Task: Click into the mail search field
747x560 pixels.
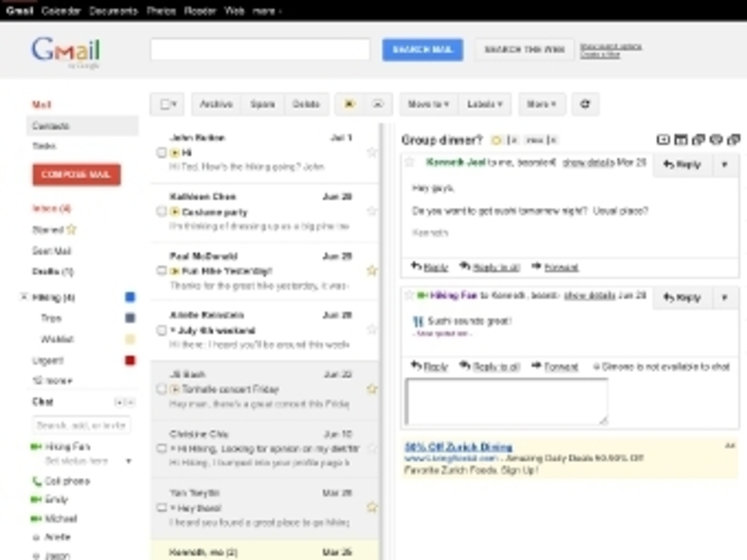Action: click(260, 50)
